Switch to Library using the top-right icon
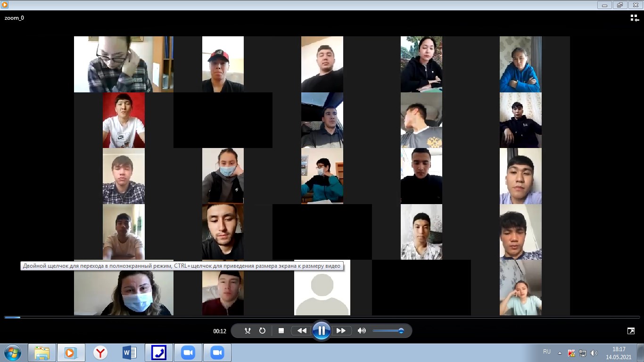The height and width of the screenshot is (362, 644). [x=635, y=18]
